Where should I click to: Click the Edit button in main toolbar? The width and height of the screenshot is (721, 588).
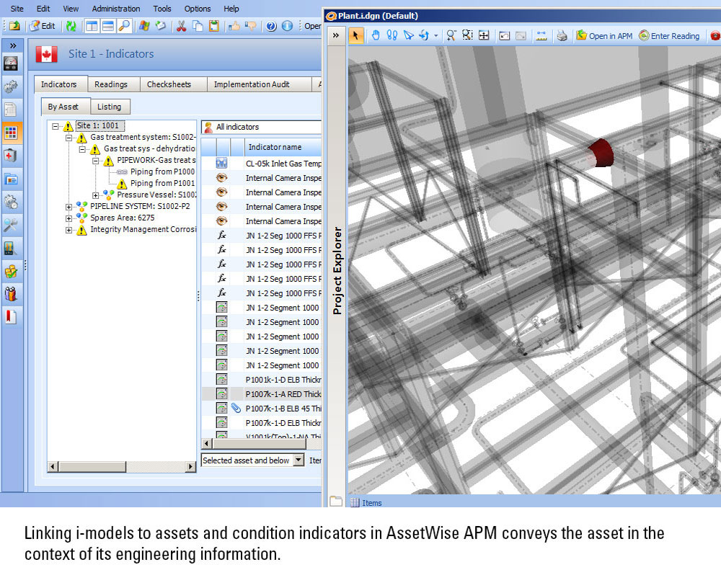43,26
